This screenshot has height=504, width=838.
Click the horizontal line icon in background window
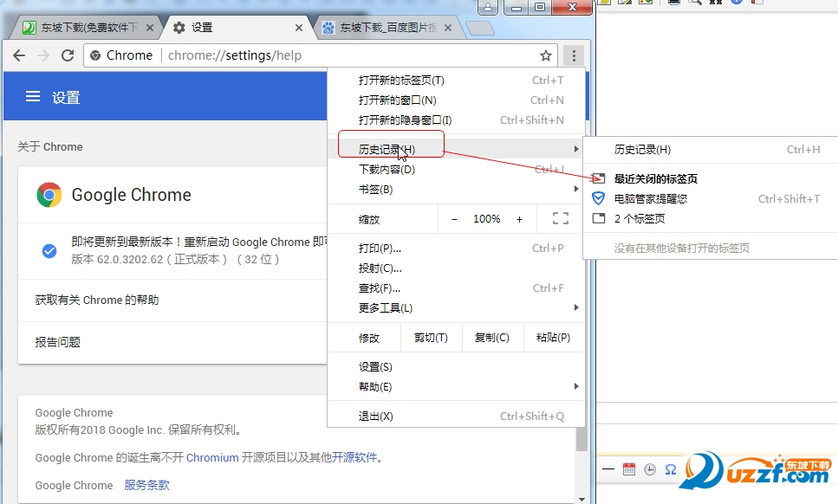[x=608, y=469]
